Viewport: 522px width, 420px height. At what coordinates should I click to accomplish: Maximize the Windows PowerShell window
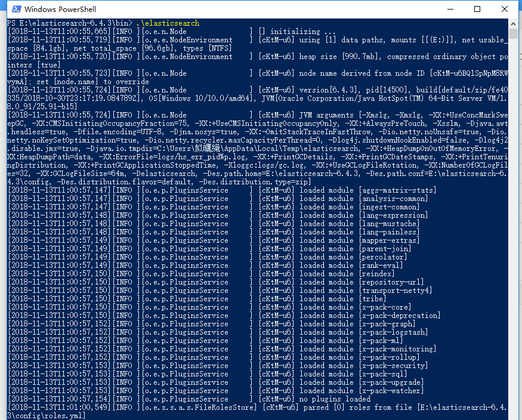coord(477,9)
